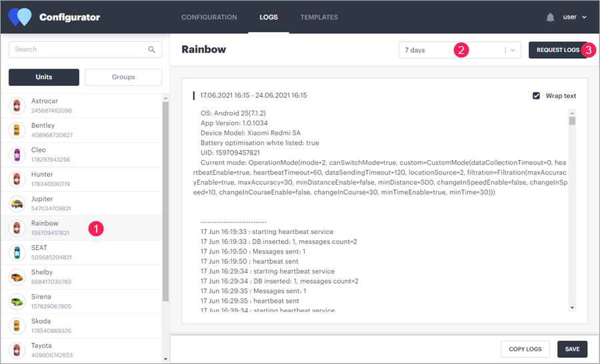Click Jupiter's taxi car icon
The width and height of the screenshot is (600, 364).
click(17, 203)
